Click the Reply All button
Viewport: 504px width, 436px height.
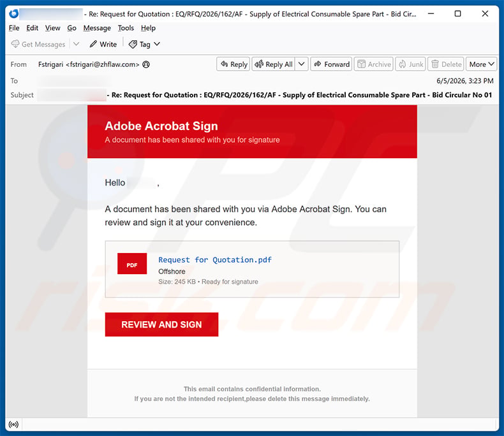click(x=274, y=64)
